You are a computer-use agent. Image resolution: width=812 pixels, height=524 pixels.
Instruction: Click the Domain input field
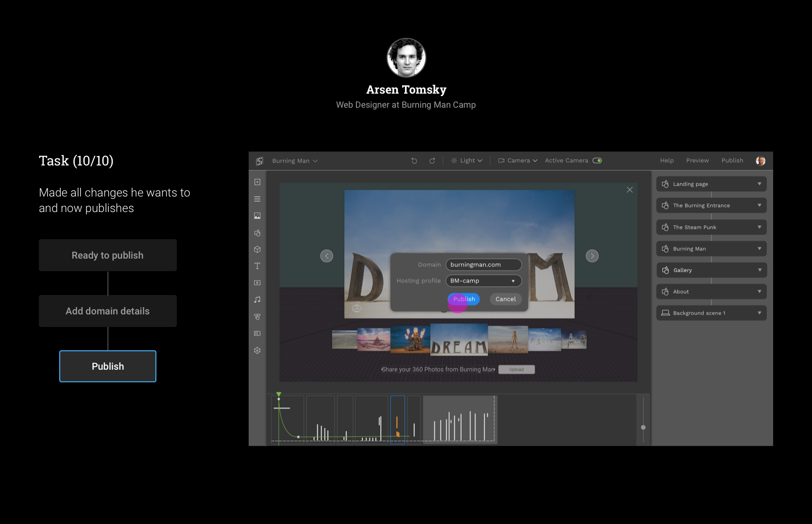coord(483,265)
